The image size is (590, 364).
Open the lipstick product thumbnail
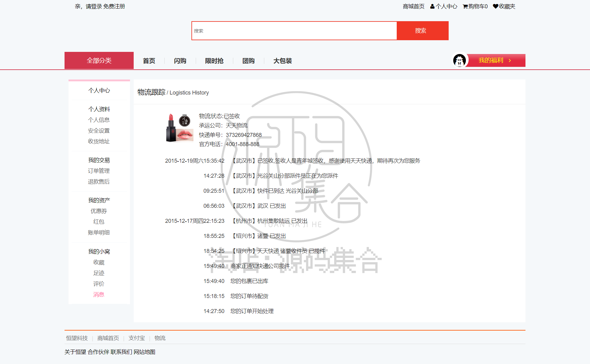pos(179,128)
